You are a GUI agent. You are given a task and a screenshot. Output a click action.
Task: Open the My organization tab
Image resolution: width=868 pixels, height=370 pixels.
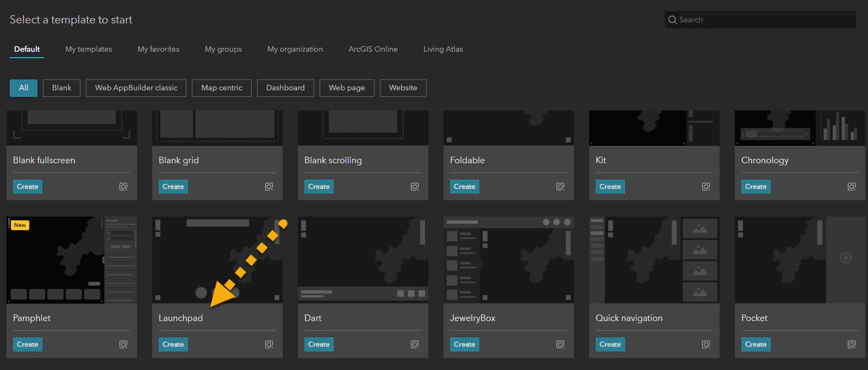tap(295, 49)
